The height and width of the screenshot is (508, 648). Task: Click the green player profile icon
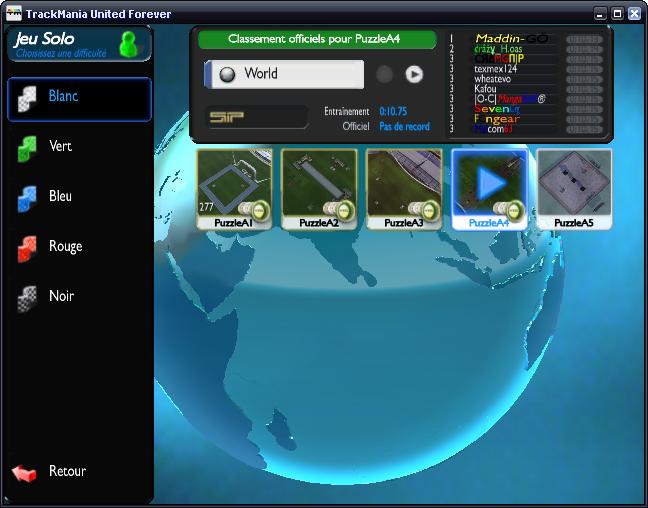click(128, 44)
